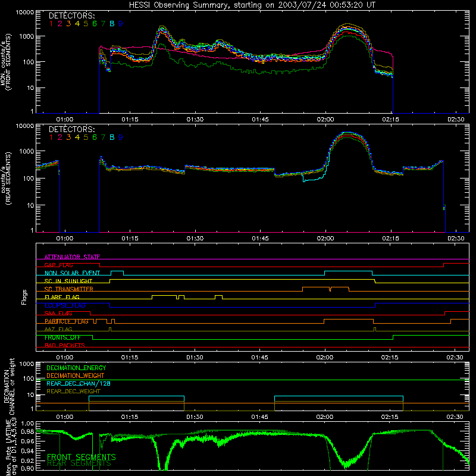This screenshot has height=476, width=476.
Task: Click the DECIMATION_WEIGHT legend entry
Action: pyautogui.click(x=76, y=375)
